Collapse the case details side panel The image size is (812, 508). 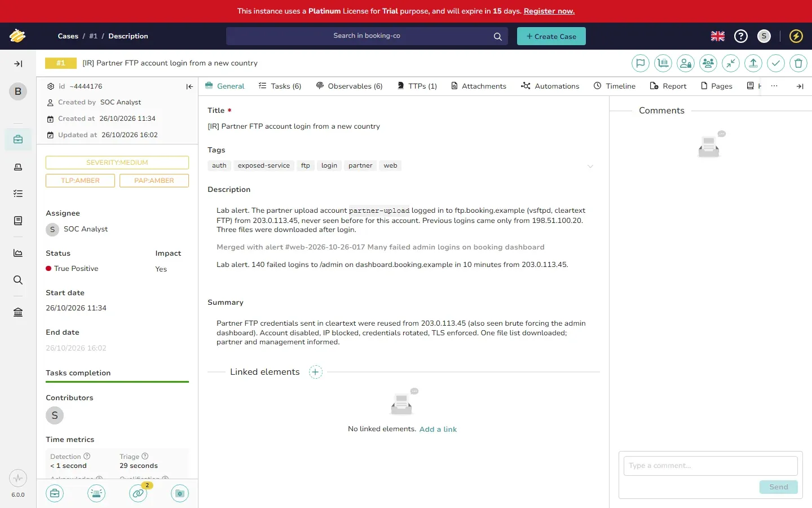point(189,86)
